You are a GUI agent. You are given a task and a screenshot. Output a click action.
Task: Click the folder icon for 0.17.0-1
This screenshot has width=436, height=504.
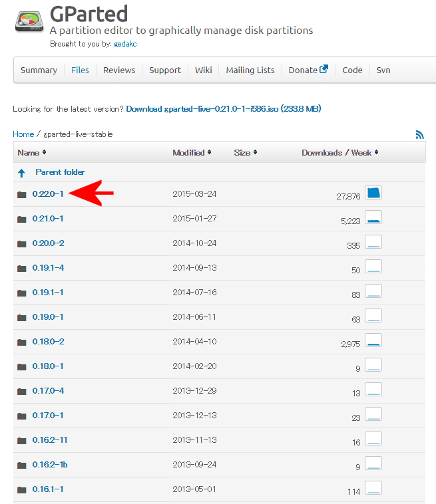(21, 416)
